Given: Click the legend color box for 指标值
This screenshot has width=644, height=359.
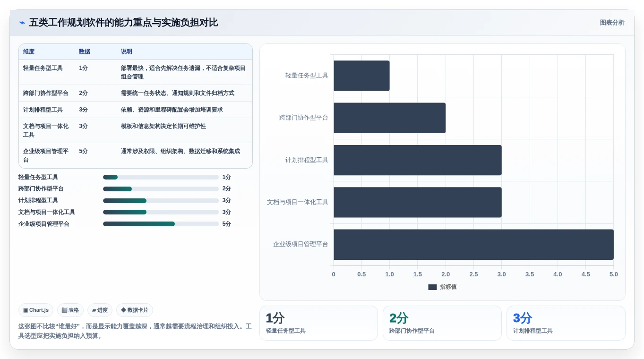Looking at the screenshot, I should [432, 287].
